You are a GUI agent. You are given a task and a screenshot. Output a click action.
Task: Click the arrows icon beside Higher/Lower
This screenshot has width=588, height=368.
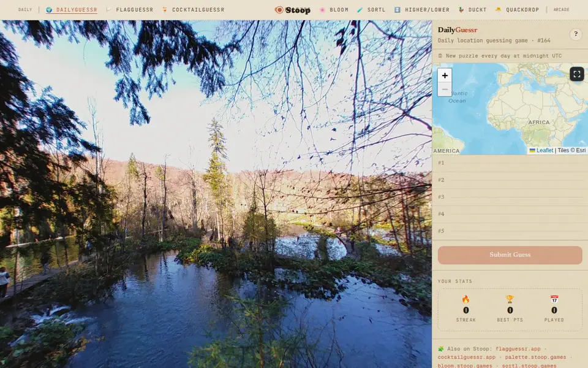[x=398, y=10]
